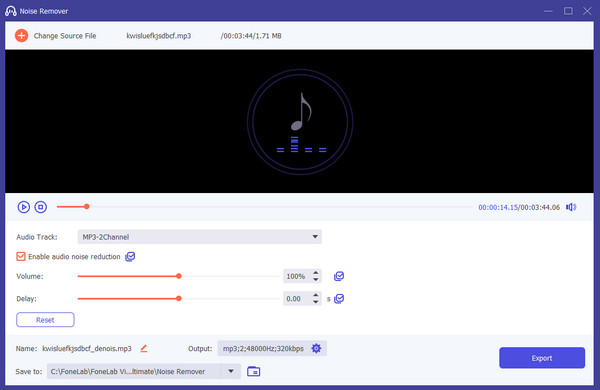Click the apply-to-all icon beside noise reduction
This screenshot has height=390, width=600.
(130, 256)
